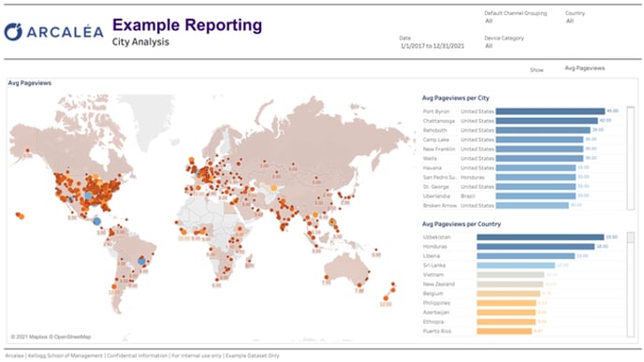Image resolution: width=644 pixels, height=362 pixels.
Task: Click the blue marker in southern Mexico
Action: pos(96,221)
